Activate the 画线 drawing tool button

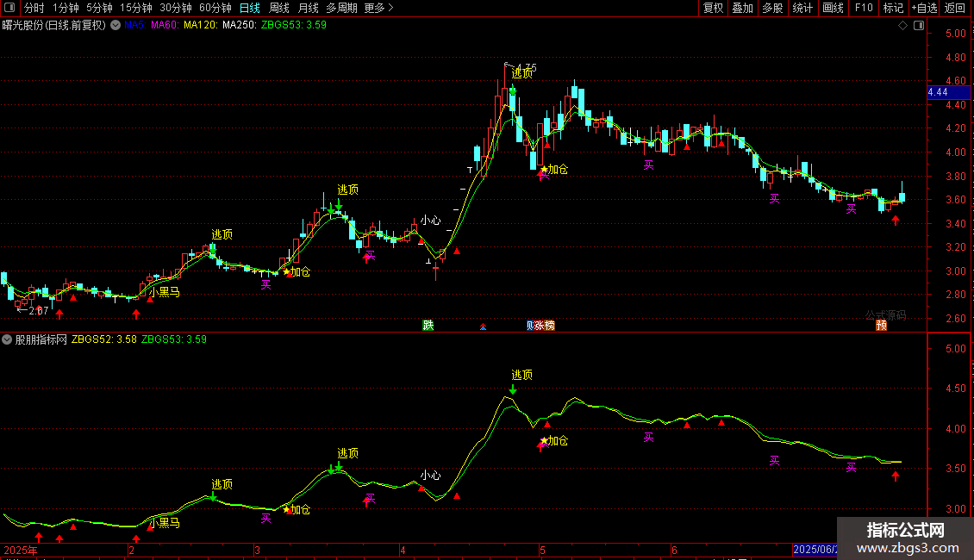833,8
